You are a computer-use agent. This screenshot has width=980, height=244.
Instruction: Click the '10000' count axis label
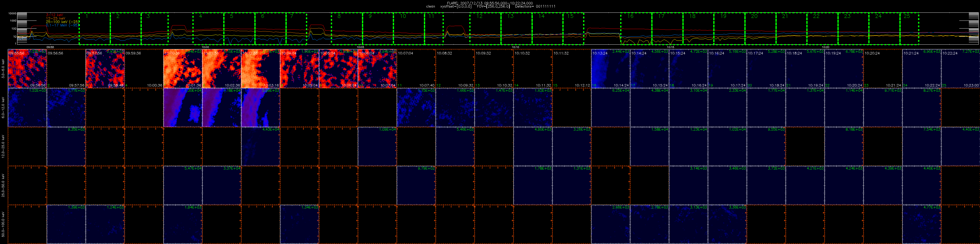pyautogui.click(x=12, y=14)
